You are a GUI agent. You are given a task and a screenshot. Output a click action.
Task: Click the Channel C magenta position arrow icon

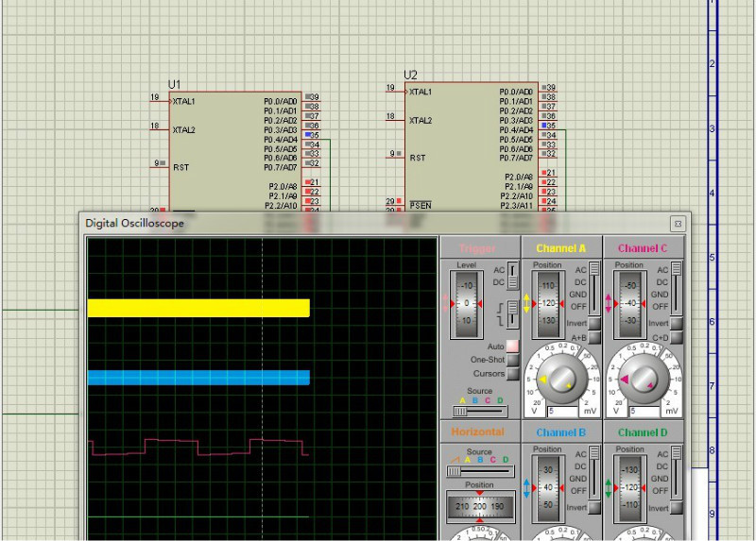(x=609, y=304)
